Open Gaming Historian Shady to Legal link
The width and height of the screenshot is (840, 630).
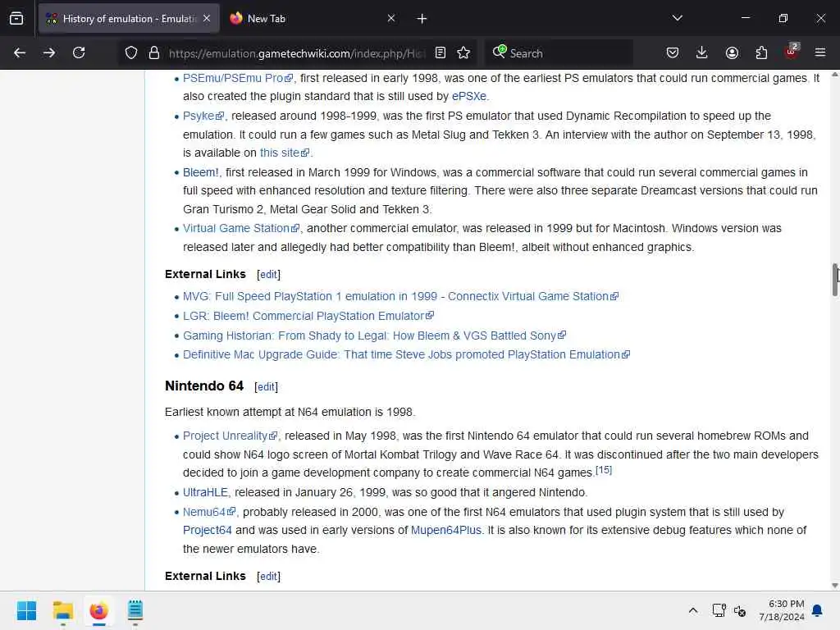tap(374, 336)
